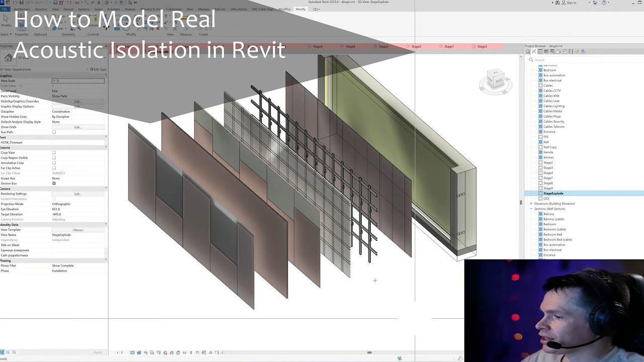
Task: Open the View Scale 1:5 dropdown
Action: [78, 80]
